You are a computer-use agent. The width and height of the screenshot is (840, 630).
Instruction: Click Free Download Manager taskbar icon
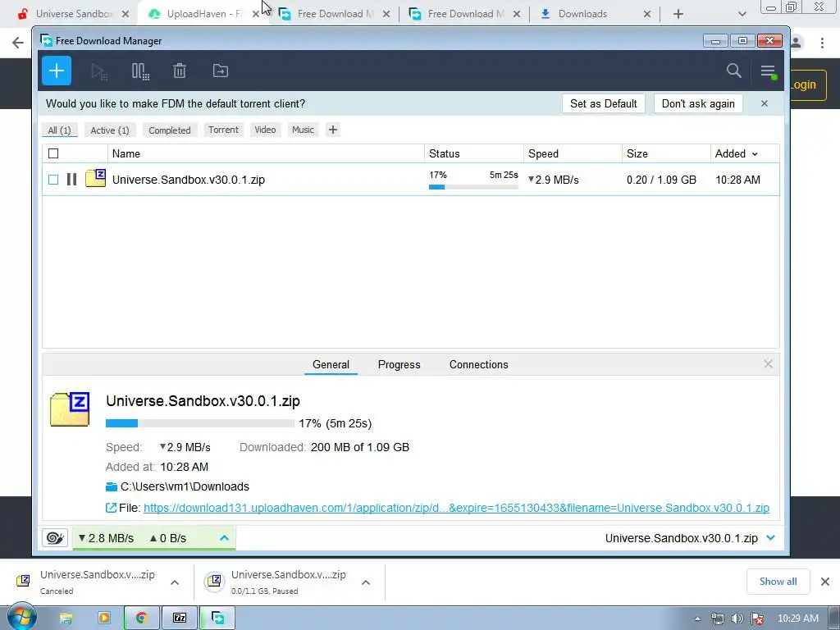pyautogui.click(x=217, y=619)
